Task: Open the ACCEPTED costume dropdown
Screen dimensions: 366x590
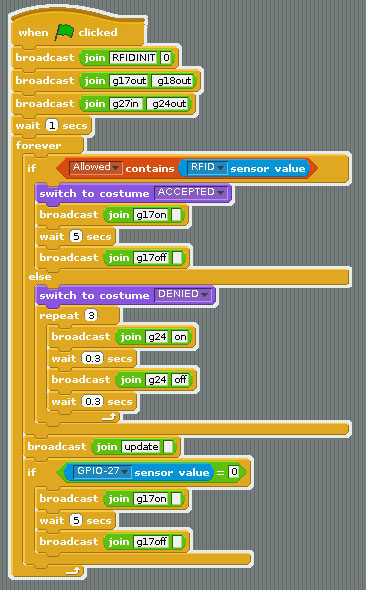Action: click(x=191, y=192)
